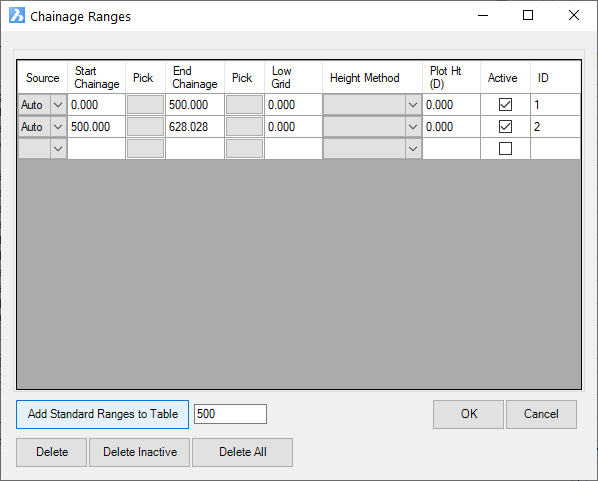Uncheck Active checkbox for range ID 2

click(x=505, y=127)
